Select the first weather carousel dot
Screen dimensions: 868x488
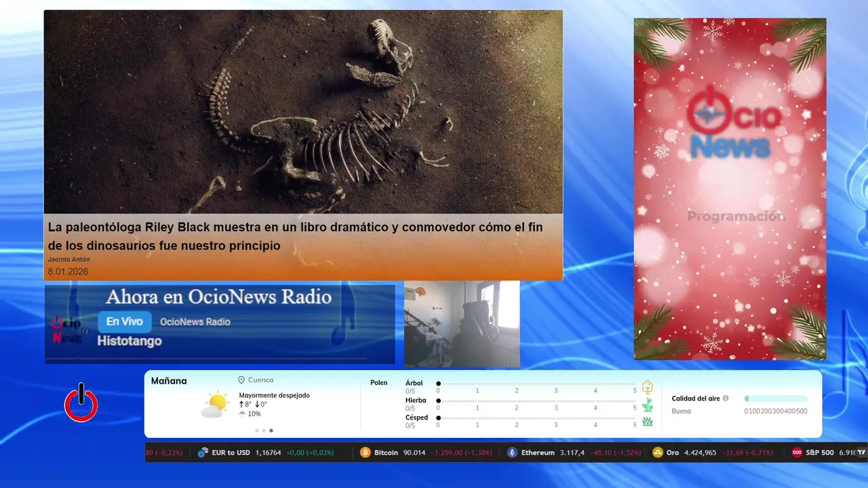257,430
